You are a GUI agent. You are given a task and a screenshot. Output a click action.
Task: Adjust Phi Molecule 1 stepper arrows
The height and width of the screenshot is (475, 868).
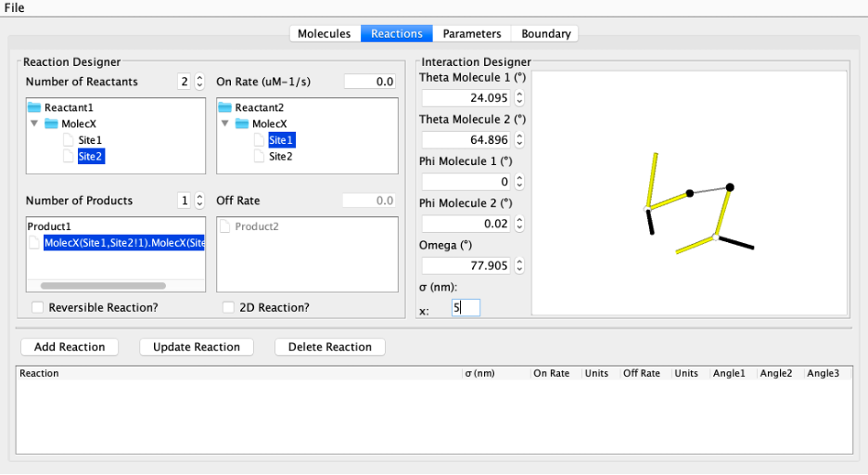click(519, 182)
